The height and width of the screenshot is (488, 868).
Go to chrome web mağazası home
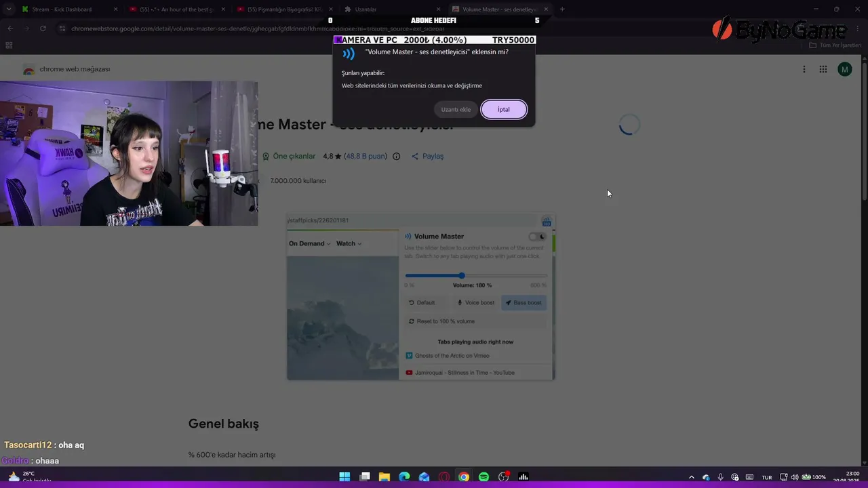(66, 69)
